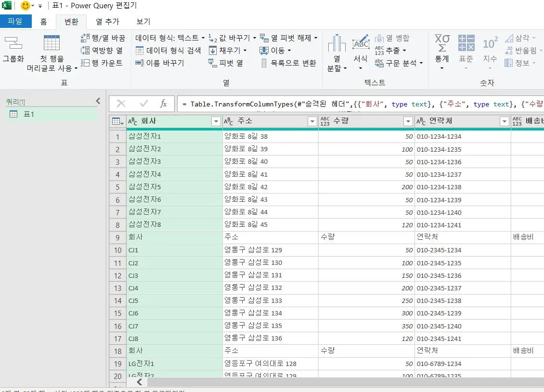The width and height of the screenshot is (544, 392).
Task: Click the smiley feedback icon
Action: [25, 6]
